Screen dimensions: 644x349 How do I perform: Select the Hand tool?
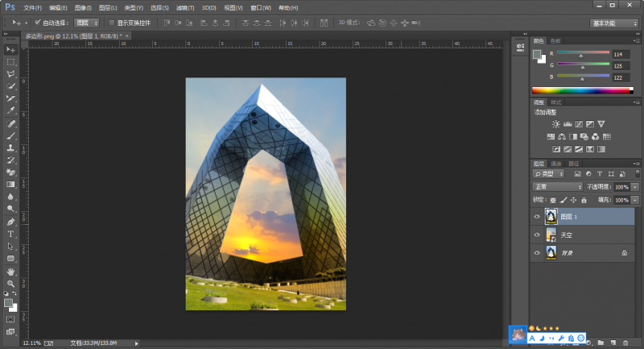pyautogui.click(x=10, y=271)
